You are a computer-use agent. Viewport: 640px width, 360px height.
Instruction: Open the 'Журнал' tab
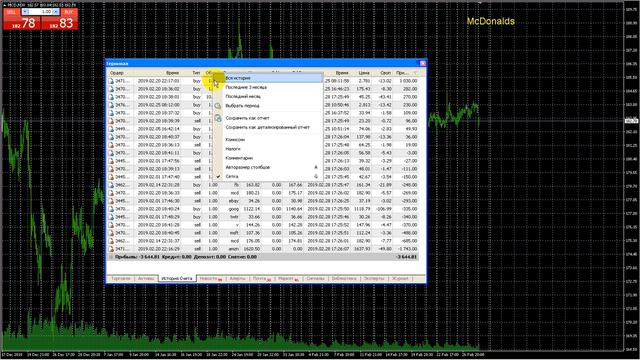pyautogui.click(x=400, y=278)
